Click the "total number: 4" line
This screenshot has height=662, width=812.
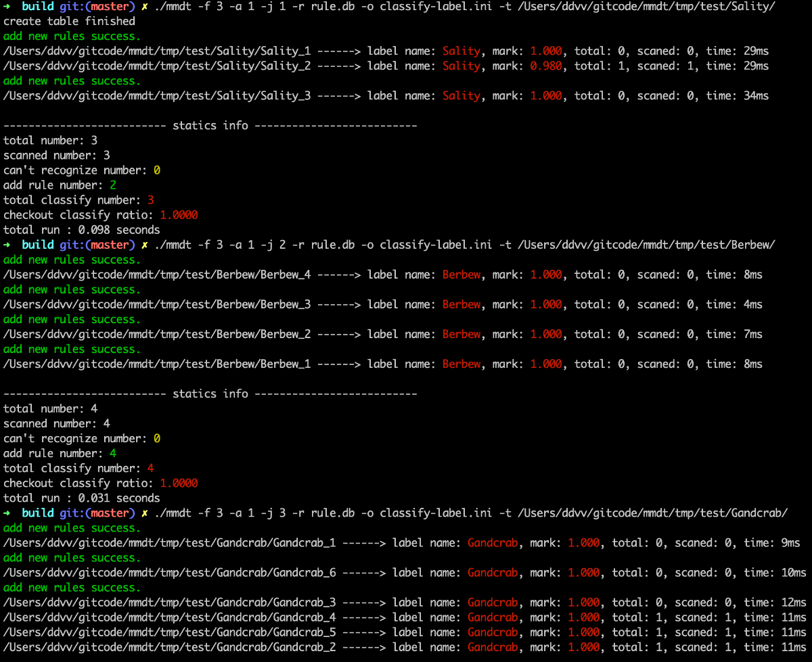51,408
